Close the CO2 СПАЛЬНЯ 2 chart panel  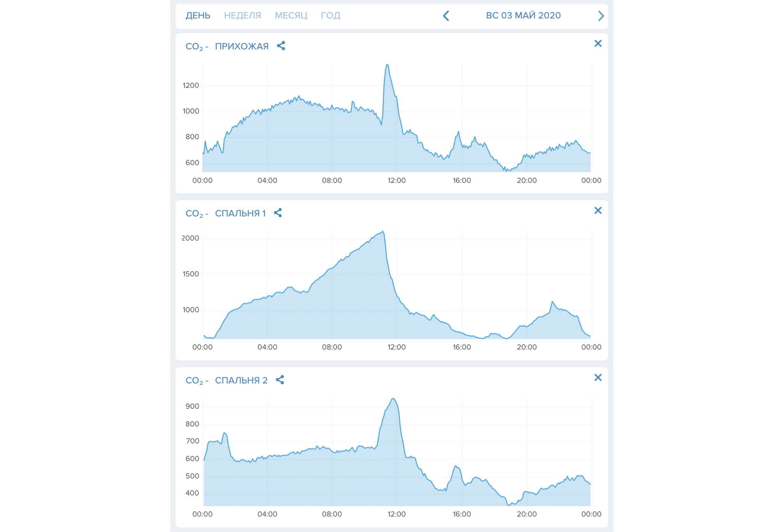pyautogui.click(x=598, y=378)
